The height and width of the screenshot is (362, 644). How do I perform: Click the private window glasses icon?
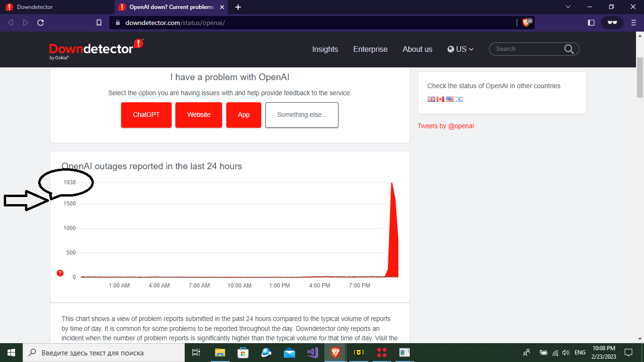pos(612,23)
